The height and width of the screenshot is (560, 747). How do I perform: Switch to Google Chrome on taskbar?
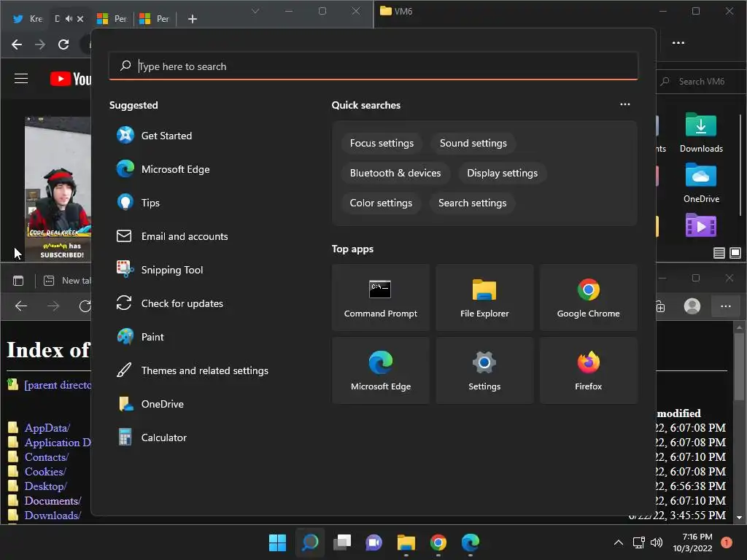438,542
